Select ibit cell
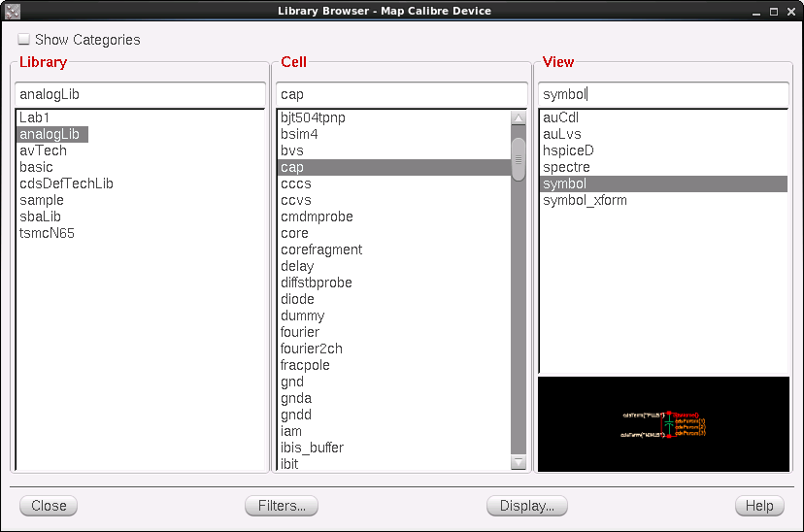804x532 pixels. click(289, 464)
